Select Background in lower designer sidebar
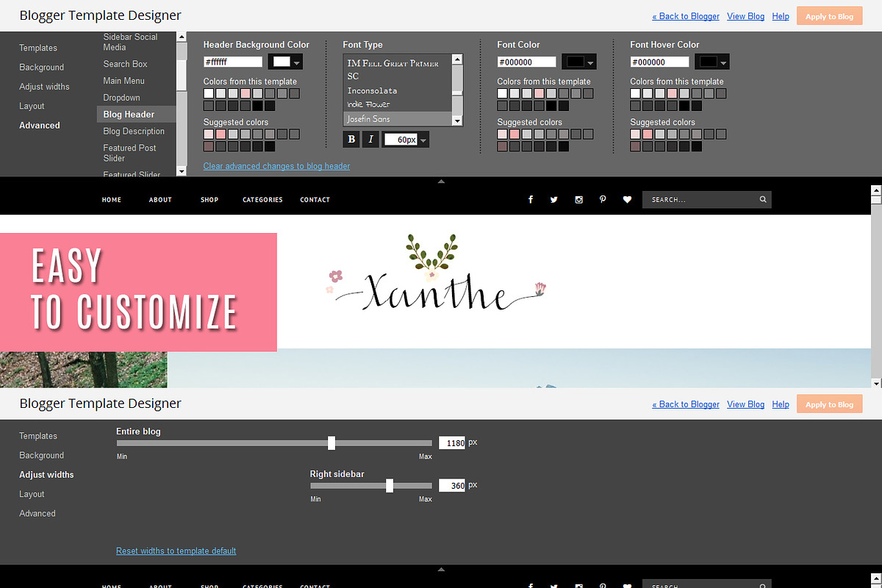 [x=41, y=455]
